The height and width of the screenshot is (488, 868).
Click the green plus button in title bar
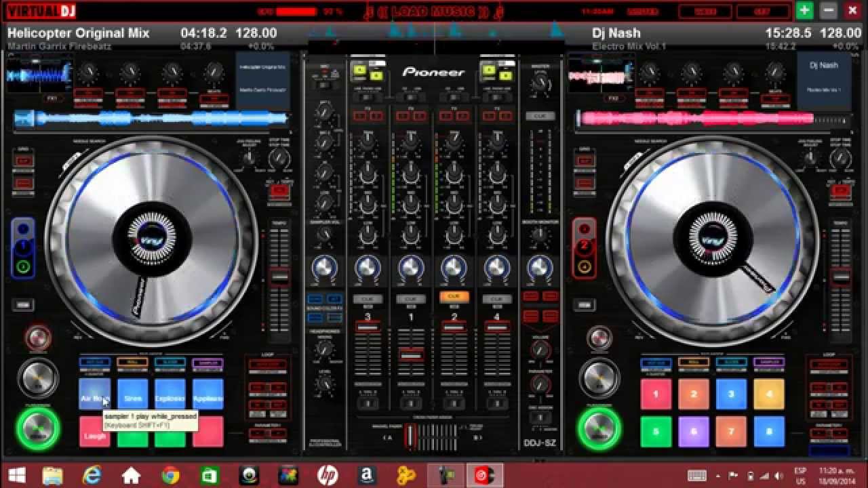click(804, 10)
